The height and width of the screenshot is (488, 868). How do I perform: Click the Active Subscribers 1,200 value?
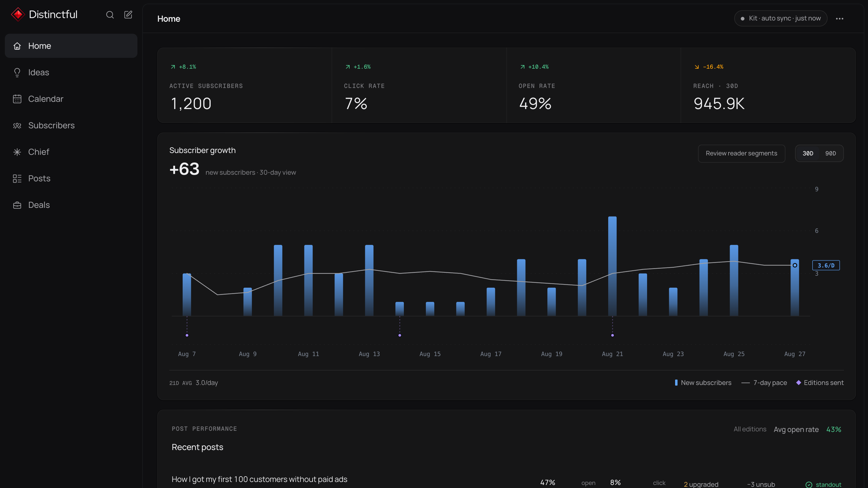point(191,104)
